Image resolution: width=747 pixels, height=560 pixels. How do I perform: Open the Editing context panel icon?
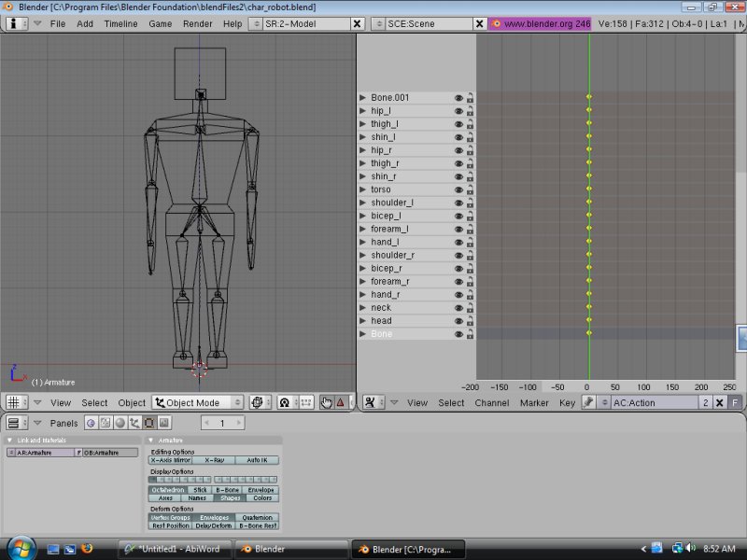tap(149, 424)
